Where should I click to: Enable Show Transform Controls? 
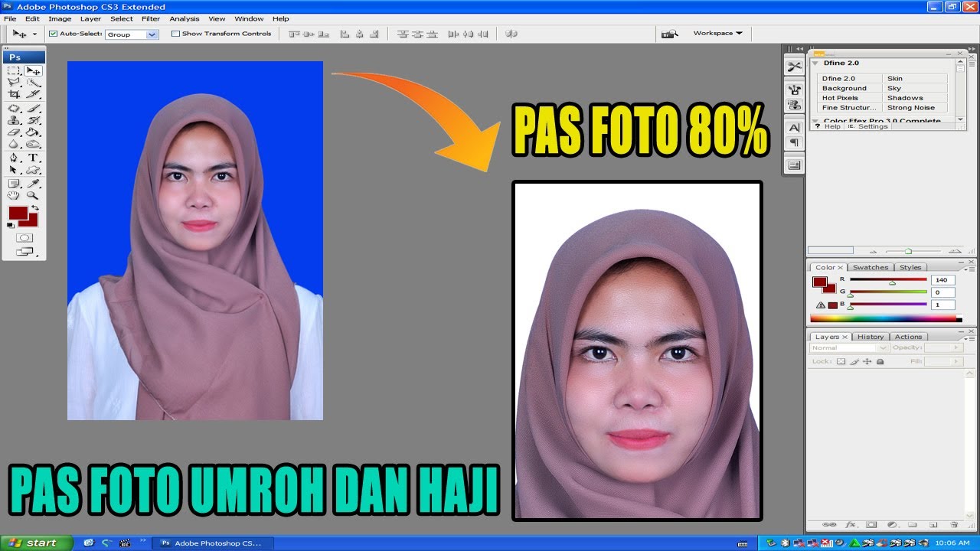point(175,33)
